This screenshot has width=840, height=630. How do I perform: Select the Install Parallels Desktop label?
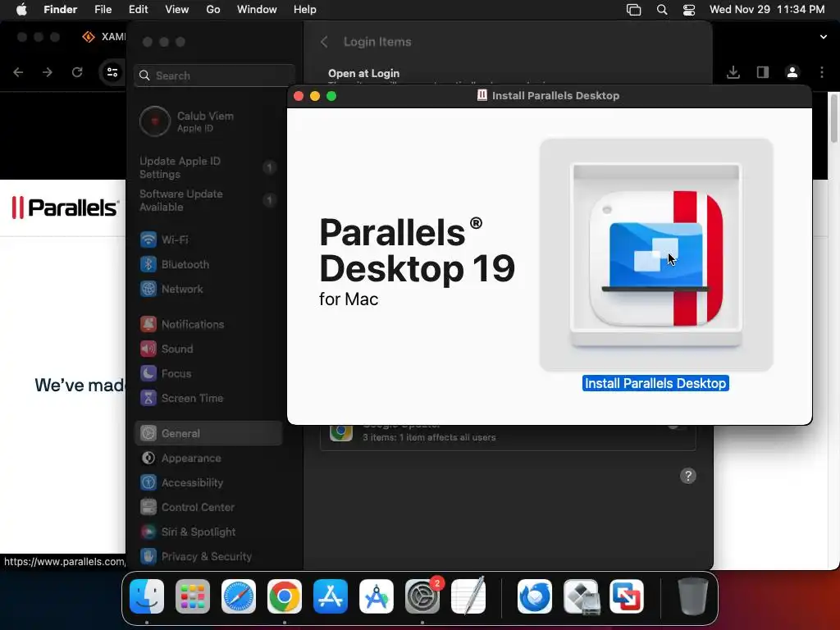point(655,384)
